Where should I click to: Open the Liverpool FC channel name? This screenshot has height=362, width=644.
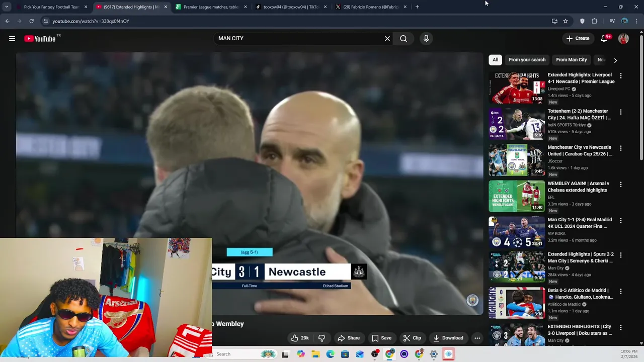point(558,89)
